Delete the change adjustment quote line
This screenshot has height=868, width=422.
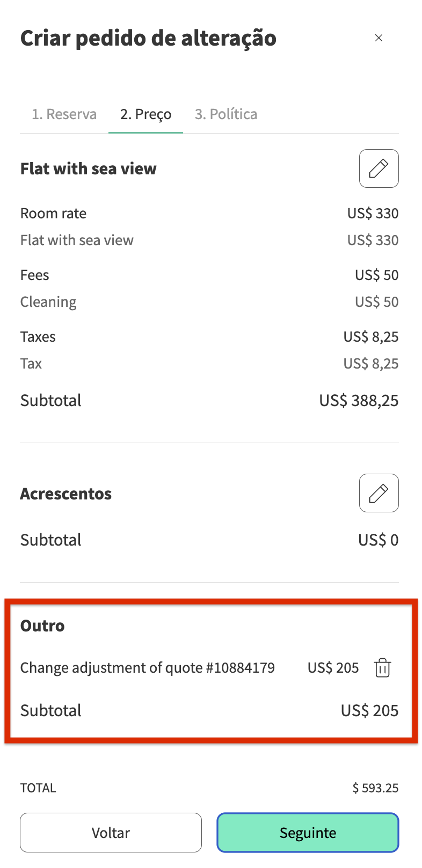click(382, 668)
